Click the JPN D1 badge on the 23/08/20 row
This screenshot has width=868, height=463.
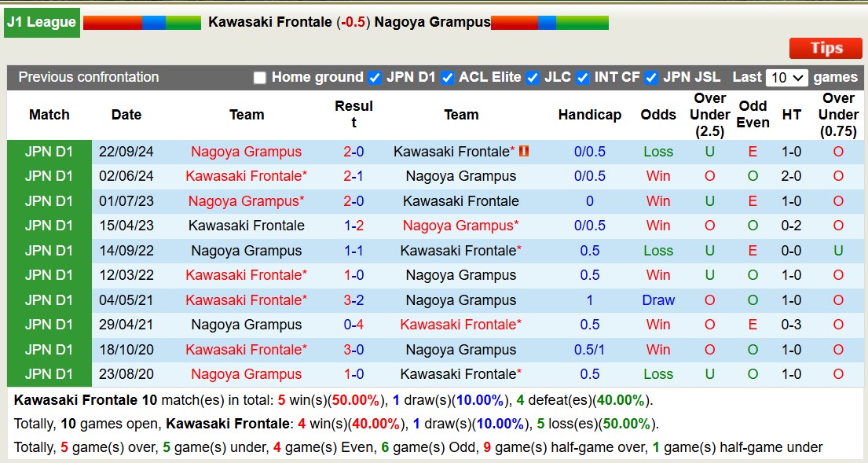click(49, 374)
